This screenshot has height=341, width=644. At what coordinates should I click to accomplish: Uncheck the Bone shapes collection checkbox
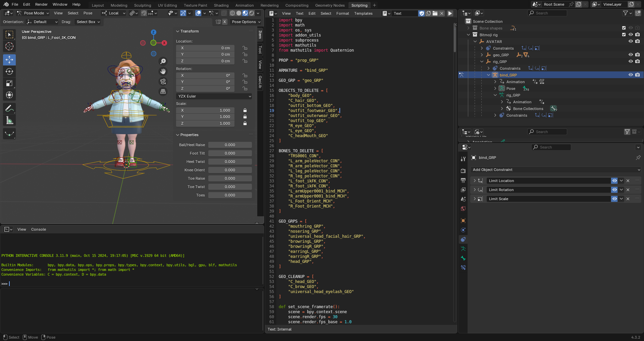tap(624, 28)
